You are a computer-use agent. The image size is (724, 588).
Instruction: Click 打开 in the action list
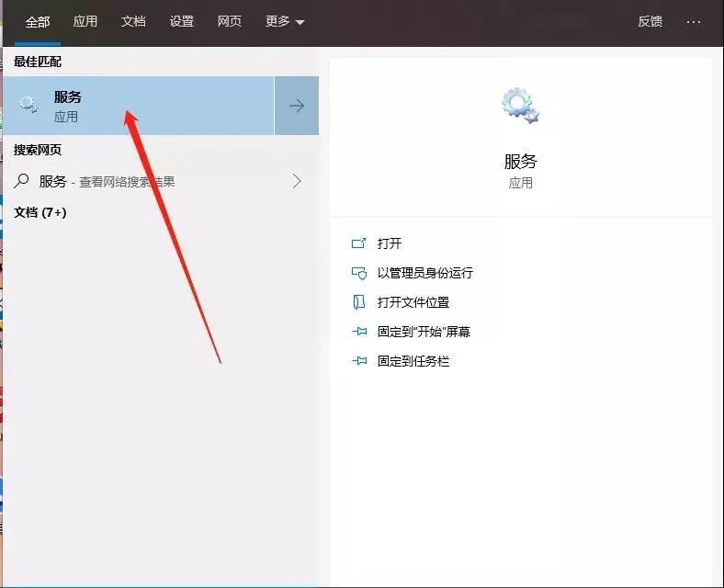[390, 243]
